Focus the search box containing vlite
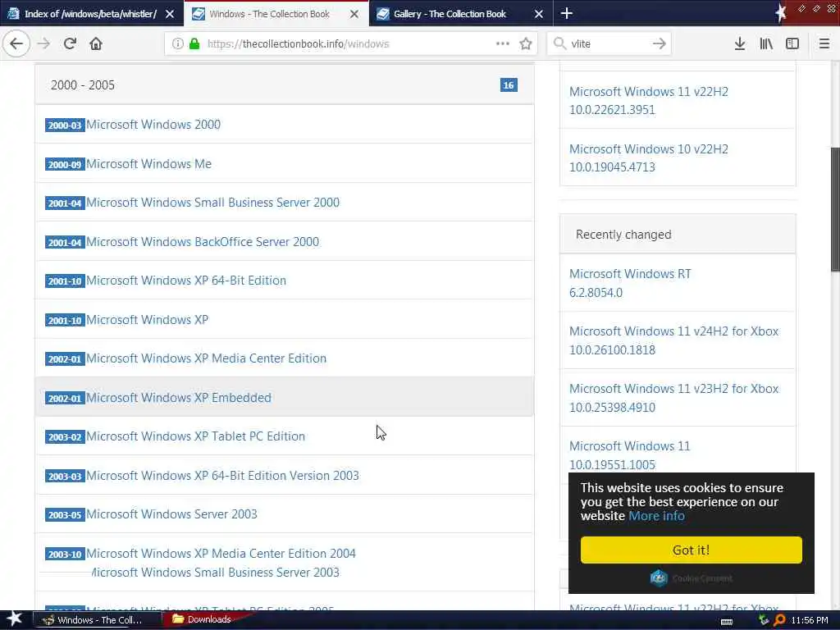Image resolution: width=840 pixels, height=630 pixels. pos(608,44)
